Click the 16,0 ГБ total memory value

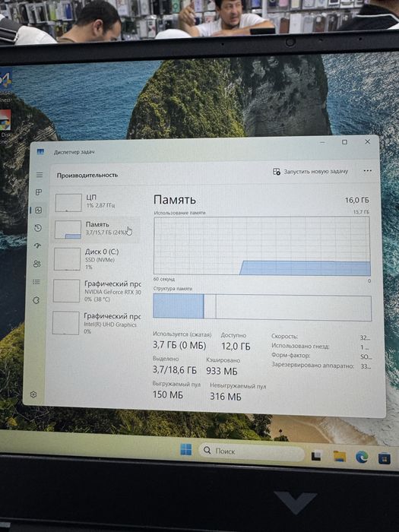click(x=357, y=200)
